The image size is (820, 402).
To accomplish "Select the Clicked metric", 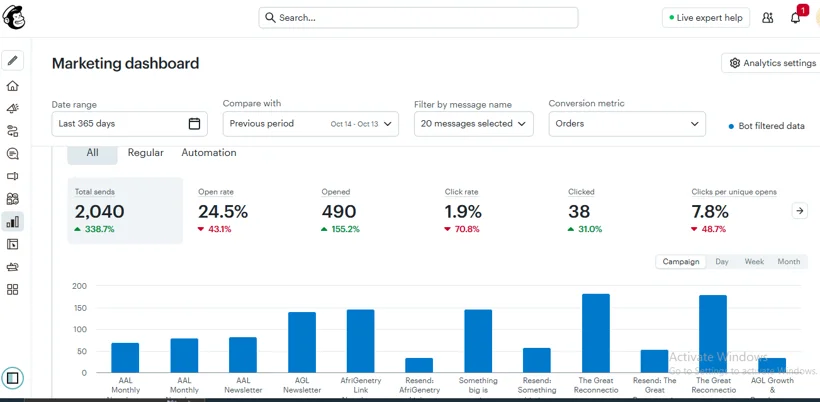I will [x=585, y=211].
